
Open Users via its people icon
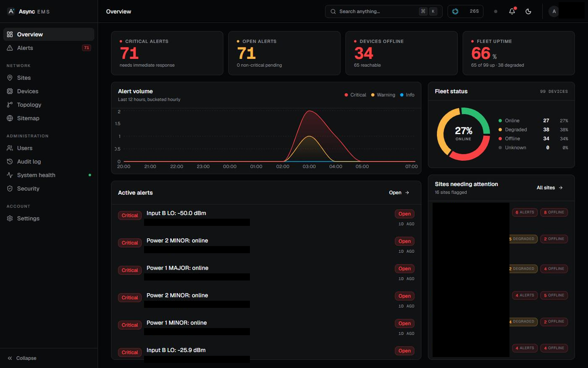(x=10, y=148)
